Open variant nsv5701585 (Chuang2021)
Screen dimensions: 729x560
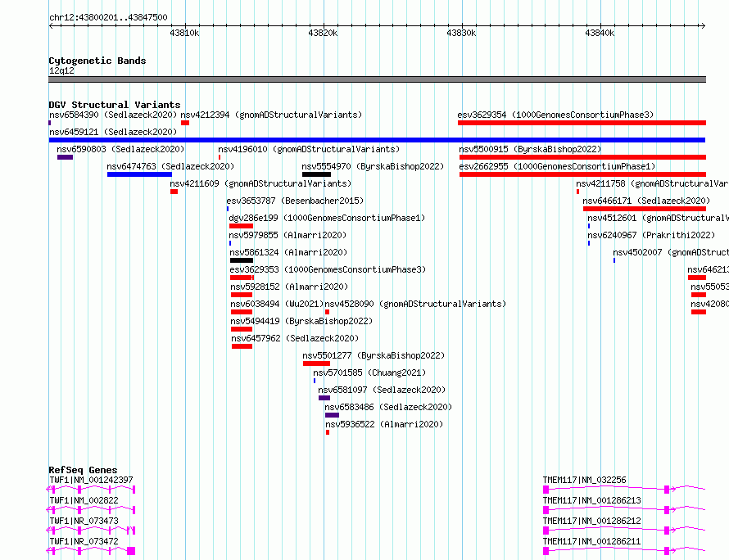pos(369,373)
